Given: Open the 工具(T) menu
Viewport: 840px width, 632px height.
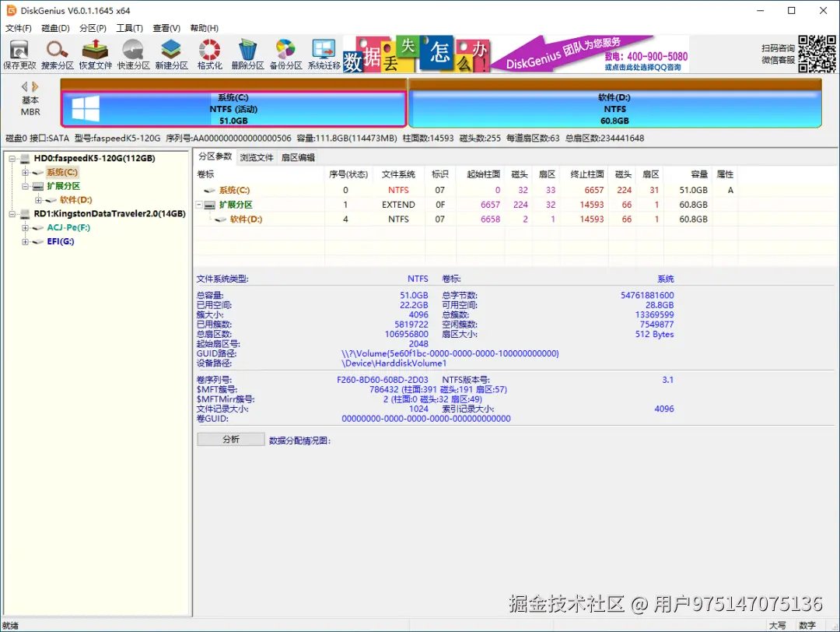Looking at the screenshot, I should (x=130, y=28).
